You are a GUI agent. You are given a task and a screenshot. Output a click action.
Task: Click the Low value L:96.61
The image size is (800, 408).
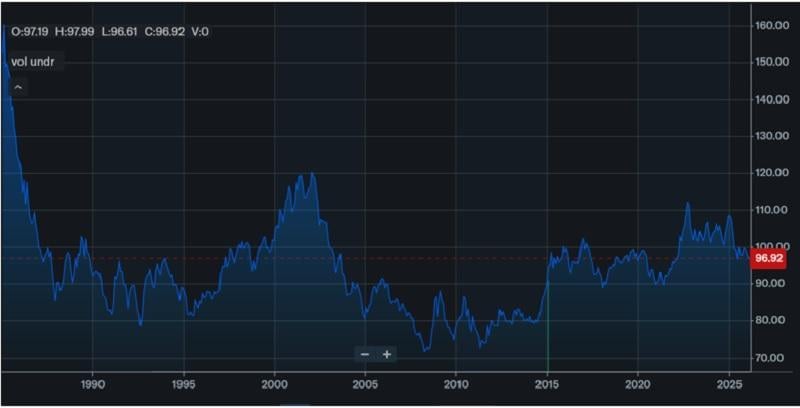point(123,31)
